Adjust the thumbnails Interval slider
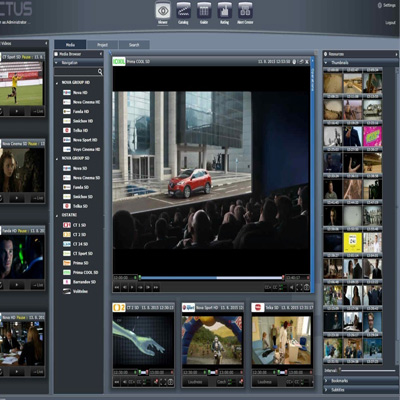 (x=368, y=370)
